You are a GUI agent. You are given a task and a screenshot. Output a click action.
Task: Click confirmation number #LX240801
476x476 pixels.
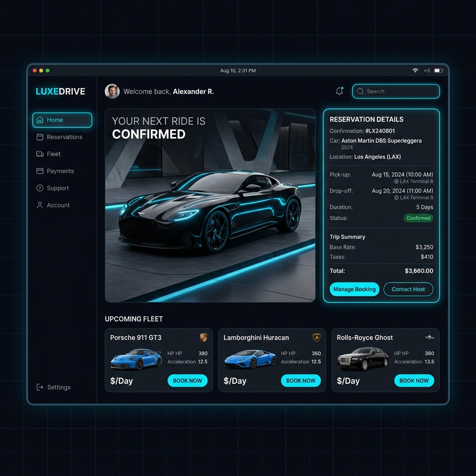point(380,131)
